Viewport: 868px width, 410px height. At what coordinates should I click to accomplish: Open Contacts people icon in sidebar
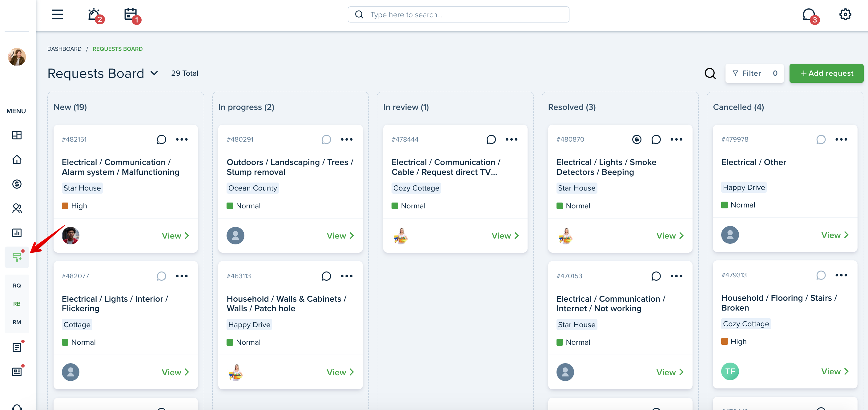[17, 208]
